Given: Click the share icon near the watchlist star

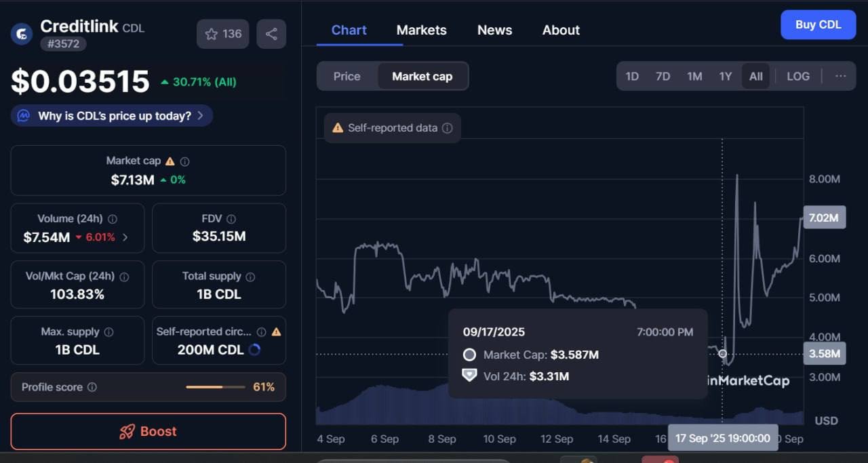Looking at the screenshot, I should (x=271, y=33).
